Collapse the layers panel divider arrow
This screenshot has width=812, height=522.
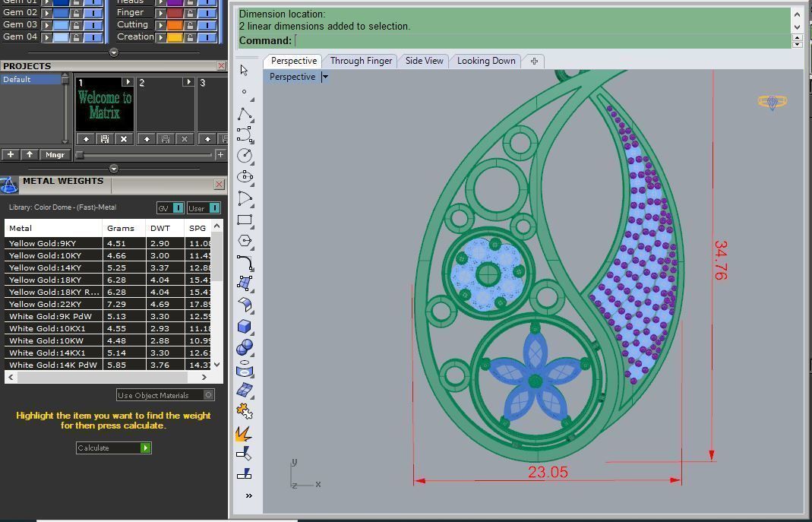coord(114,52)
